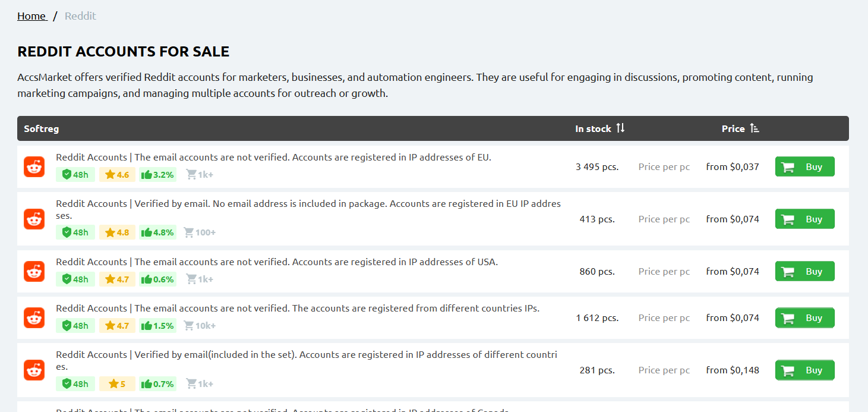Screen dimensions: 868x412
Task: Click the 'from $0,148' price
Action: coord(733,370)
